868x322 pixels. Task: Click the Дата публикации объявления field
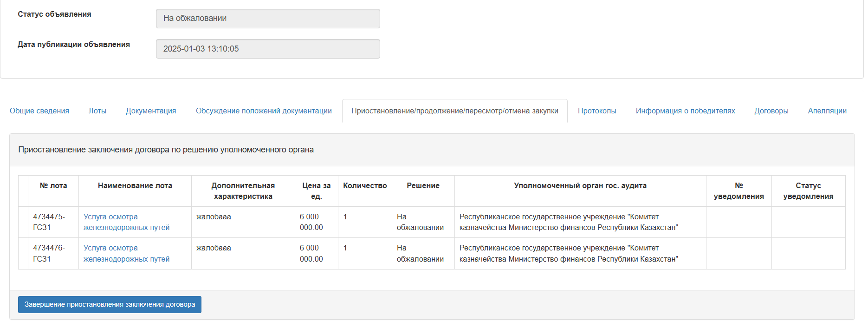(268, 49)
